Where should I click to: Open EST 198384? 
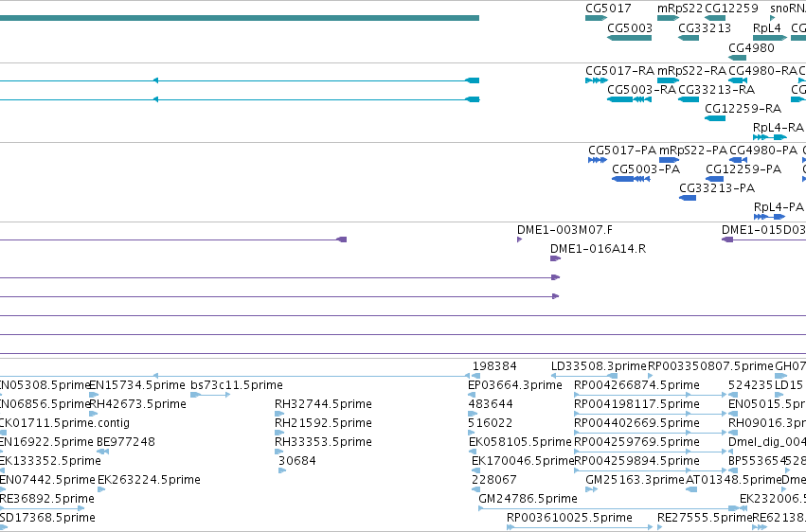[494, 366]
